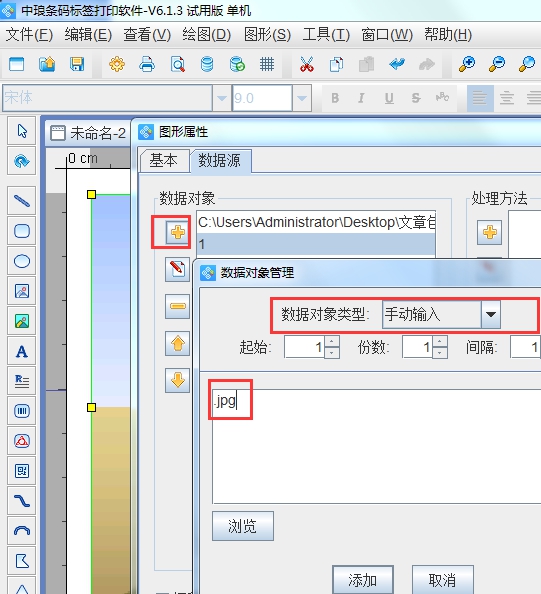Set left text alignment

[x=480, y=98]
